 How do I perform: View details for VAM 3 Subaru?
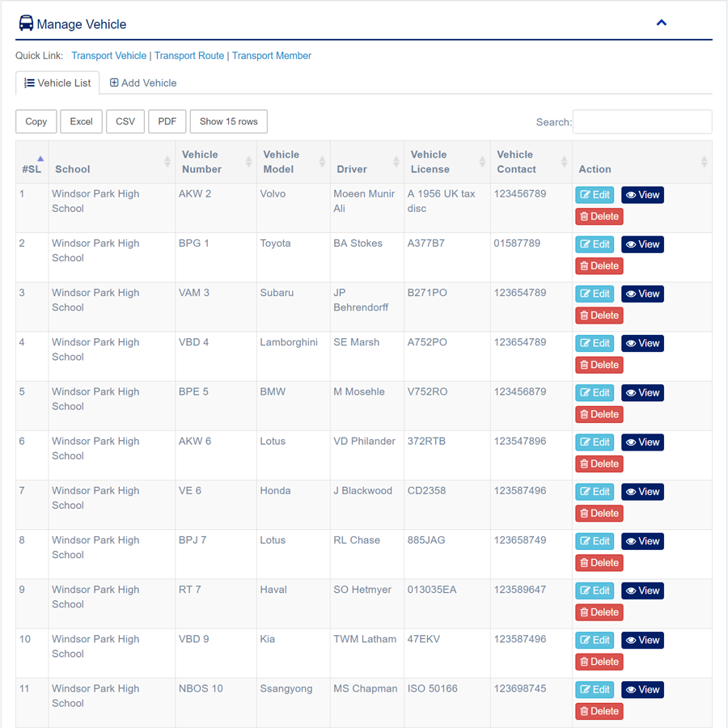coord(642,294)
